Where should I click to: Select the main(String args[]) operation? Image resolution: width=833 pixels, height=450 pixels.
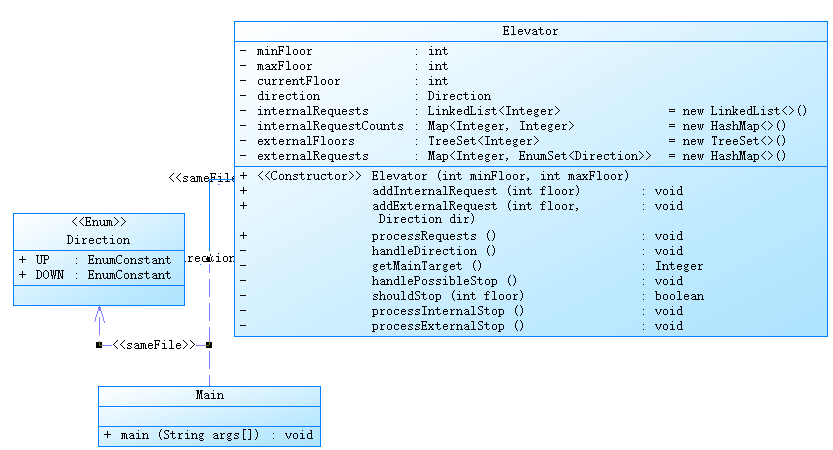point(208,435)
